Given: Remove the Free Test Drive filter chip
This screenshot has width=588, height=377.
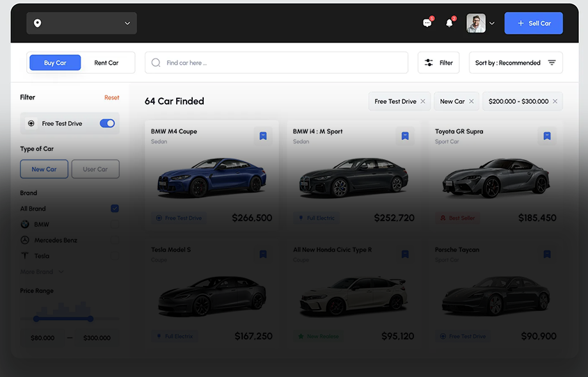Looking at the screenshot, I should [423, 101].
